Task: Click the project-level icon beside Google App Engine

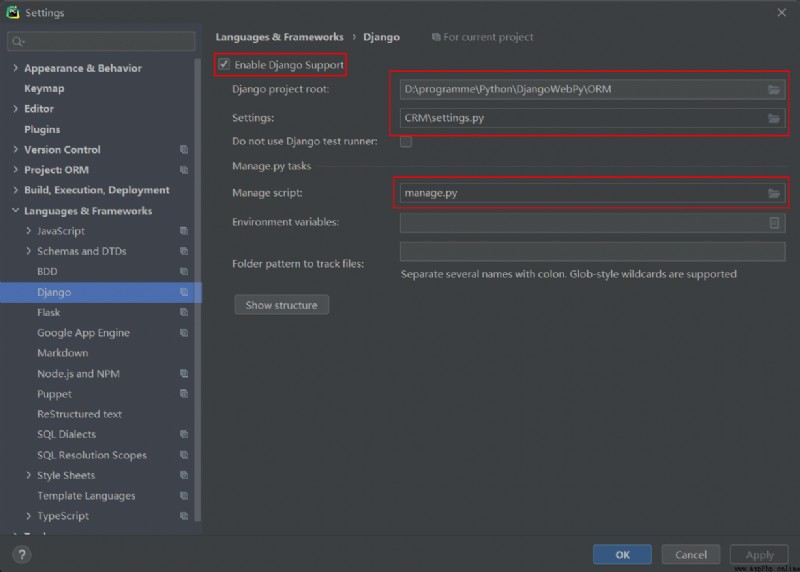Action: tap(184, 333)
